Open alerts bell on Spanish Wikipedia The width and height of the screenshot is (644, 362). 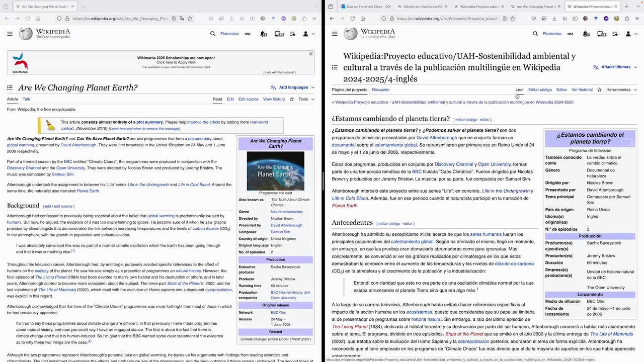pos(586,34)
